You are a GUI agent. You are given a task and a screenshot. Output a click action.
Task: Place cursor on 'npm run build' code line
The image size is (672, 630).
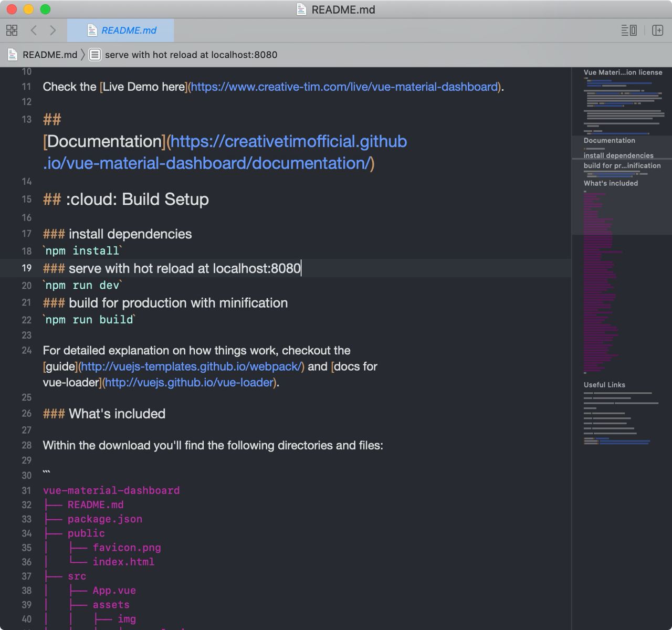(x=89, y=320)
